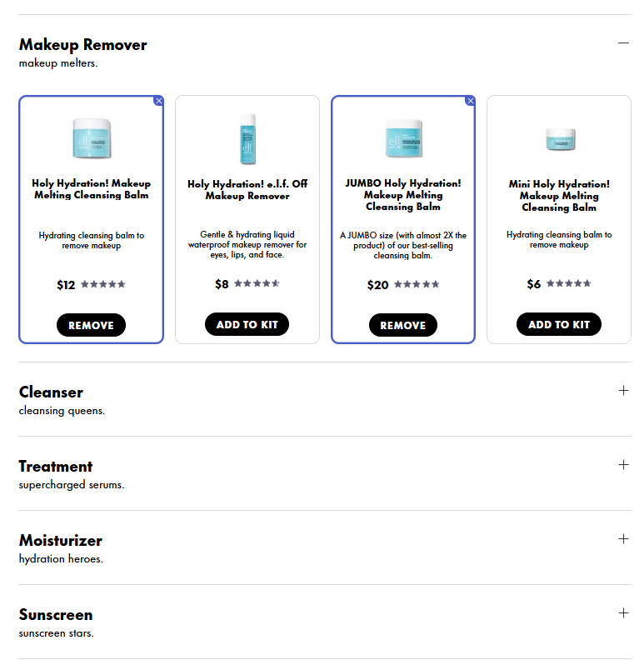The width and height of the screenshot is (644, 670).
Task: View star ratings for $12 Cleansing Balm
Action: (x=102, y=284)
